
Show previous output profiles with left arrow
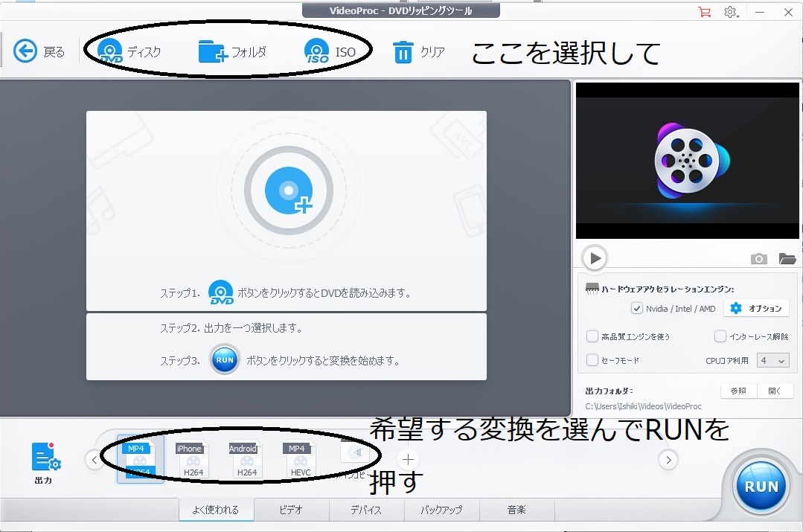[95, 459]
